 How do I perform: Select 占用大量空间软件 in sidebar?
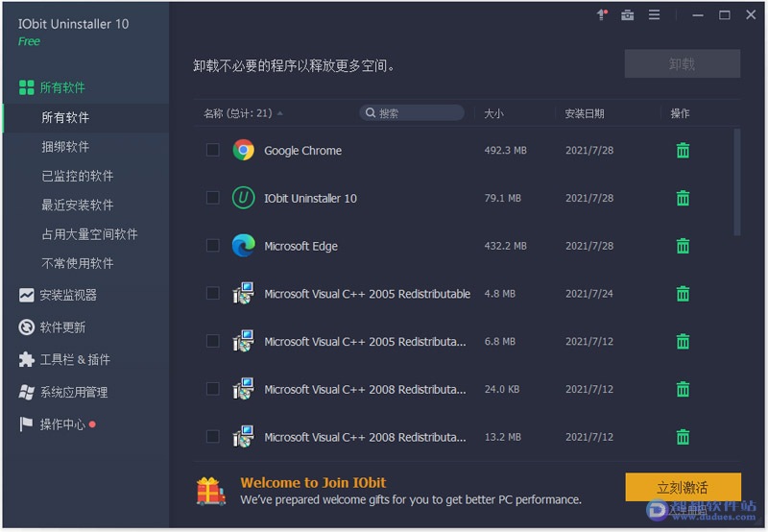89,234
